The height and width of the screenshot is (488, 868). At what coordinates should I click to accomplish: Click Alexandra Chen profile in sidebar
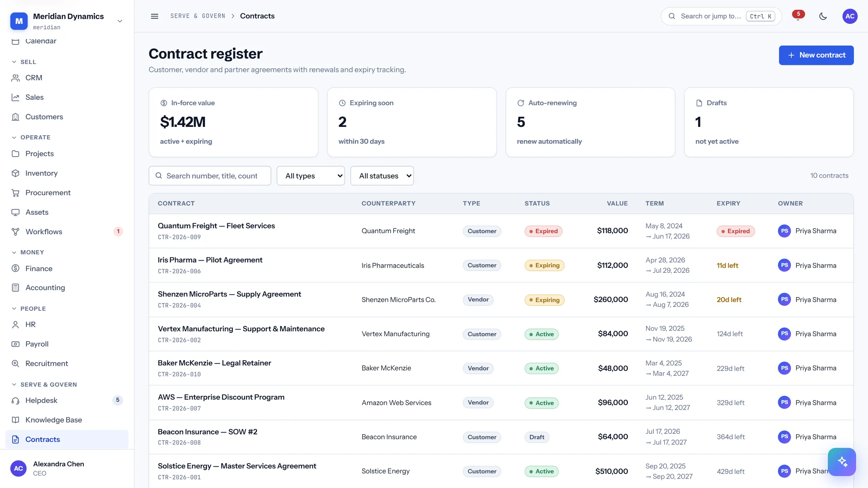[67, 468]
